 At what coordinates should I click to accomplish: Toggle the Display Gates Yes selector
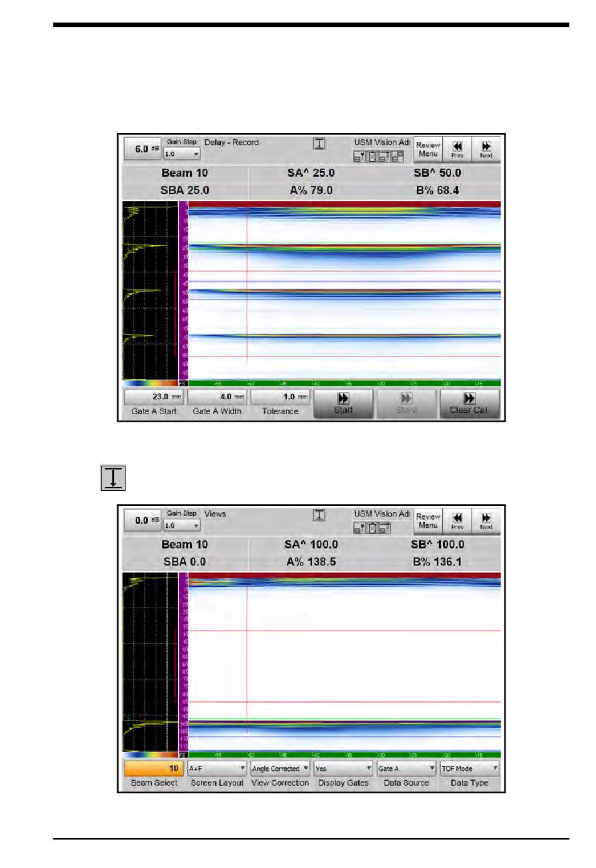point(343,768)
